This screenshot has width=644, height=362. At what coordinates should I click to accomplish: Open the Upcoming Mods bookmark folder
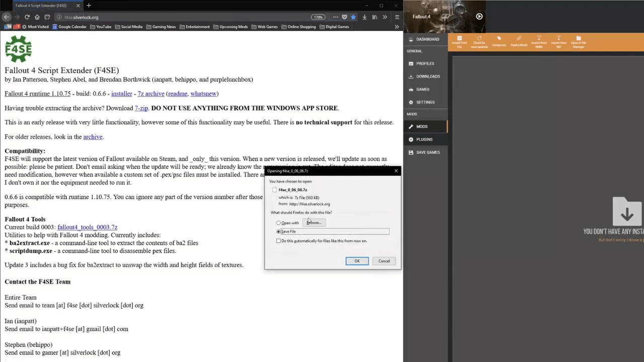coord(230,27)
